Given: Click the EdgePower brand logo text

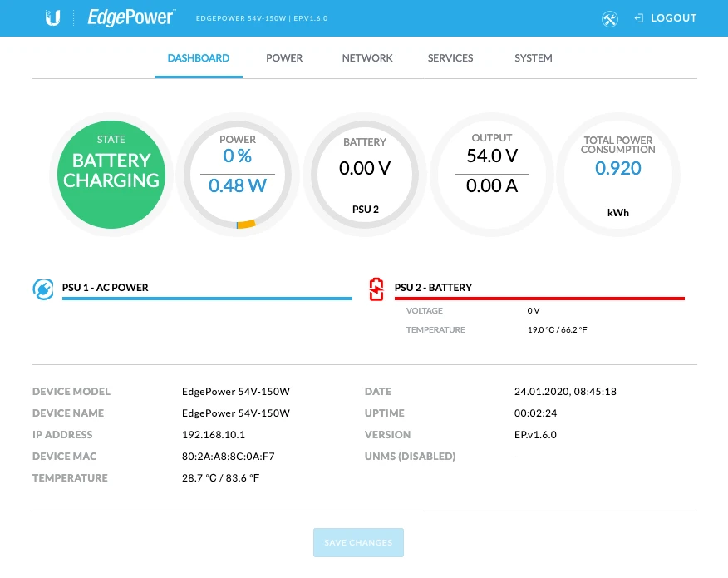Looking at the screenshot, I should click(x=130, y=17).
